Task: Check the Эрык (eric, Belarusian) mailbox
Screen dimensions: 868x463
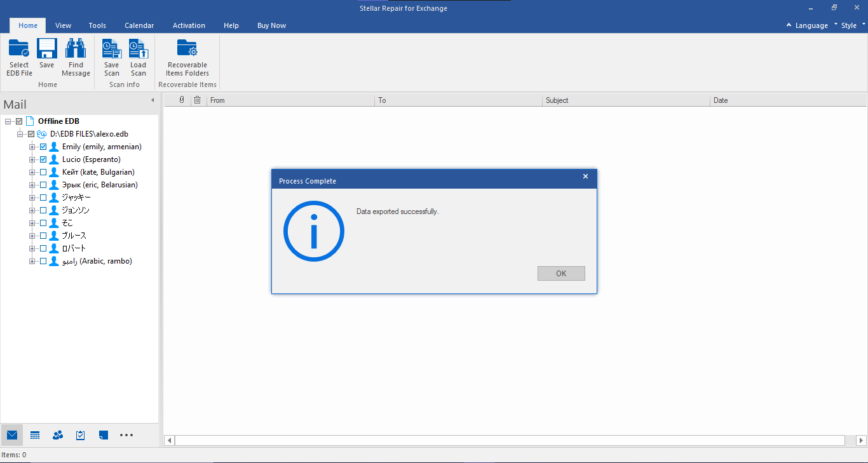Action: [x=43, y=185]
